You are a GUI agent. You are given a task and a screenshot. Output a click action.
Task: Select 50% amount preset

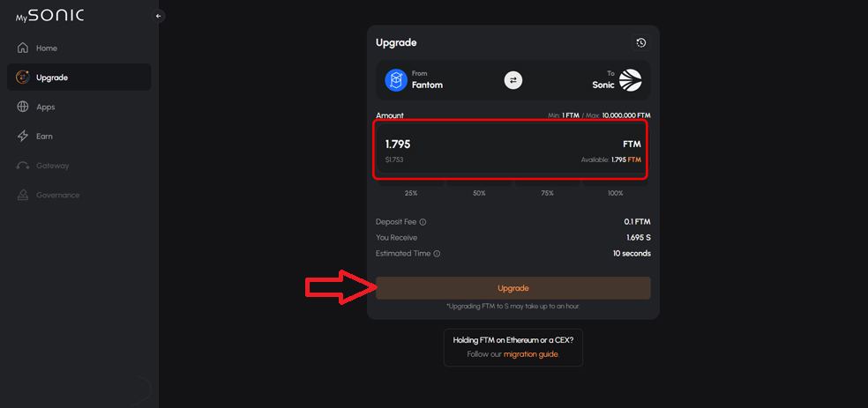[479, 192]
